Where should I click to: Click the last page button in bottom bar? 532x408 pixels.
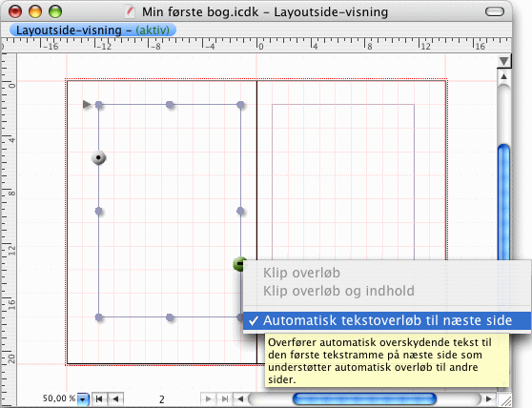tap(224, 398)
